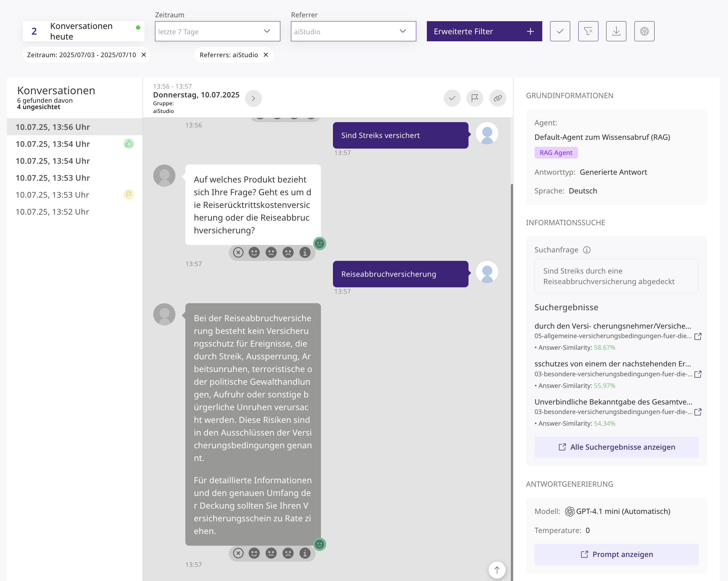The image size is (728, 581).
Task: Open flagged conversation 10.07.25, 13:53 Uhr
Action: coord(75,195)
